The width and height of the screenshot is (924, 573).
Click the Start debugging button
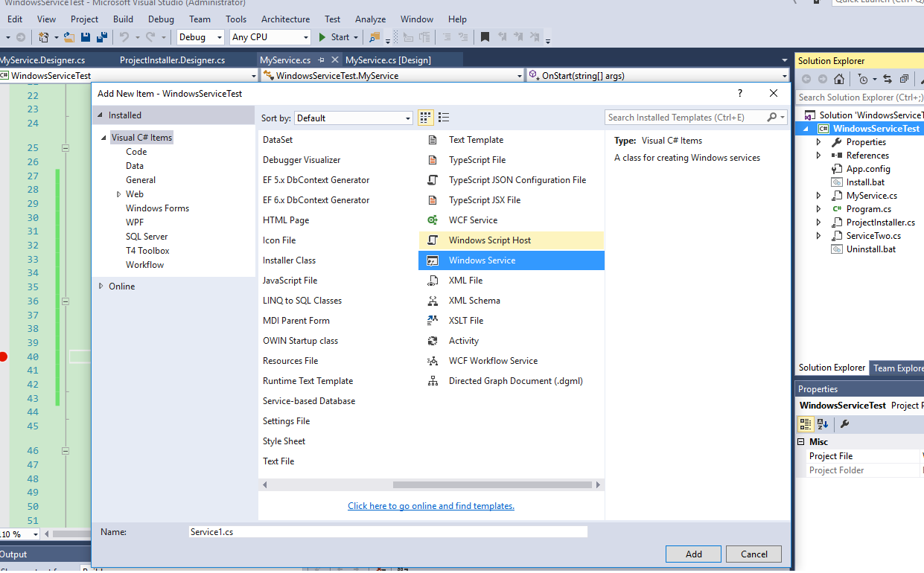(x=334, y=37)
